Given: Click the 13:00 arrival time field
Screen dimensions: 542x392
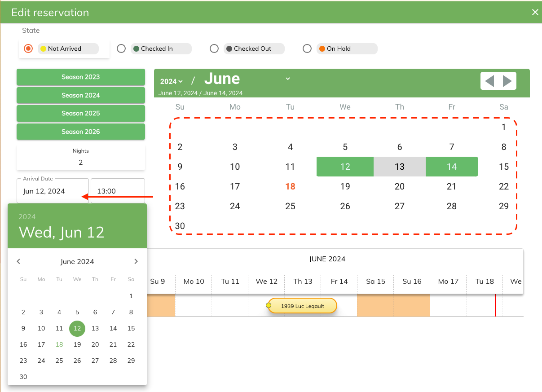Looking at the screenshot, I should click(x=118, y=191).
